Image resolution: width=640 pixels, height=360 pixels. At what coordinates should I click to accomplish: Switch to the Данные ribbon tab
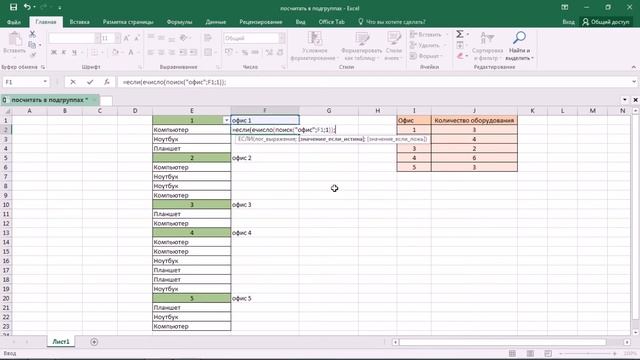tap(216, 22)
